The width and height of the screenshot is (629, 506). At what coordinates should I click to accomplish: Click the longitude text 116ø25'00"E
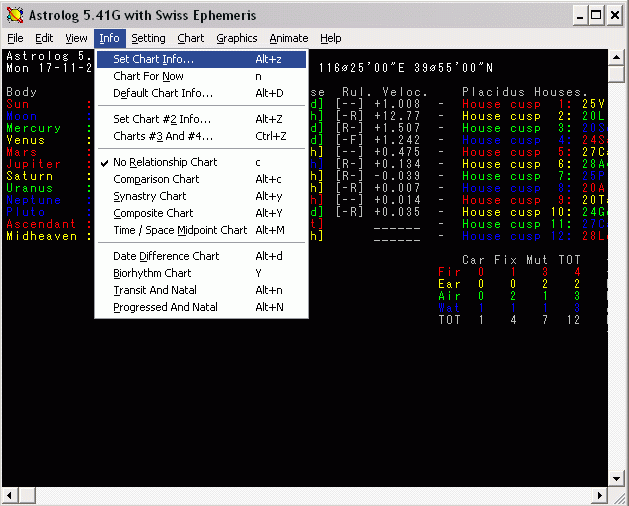[362, 68]
